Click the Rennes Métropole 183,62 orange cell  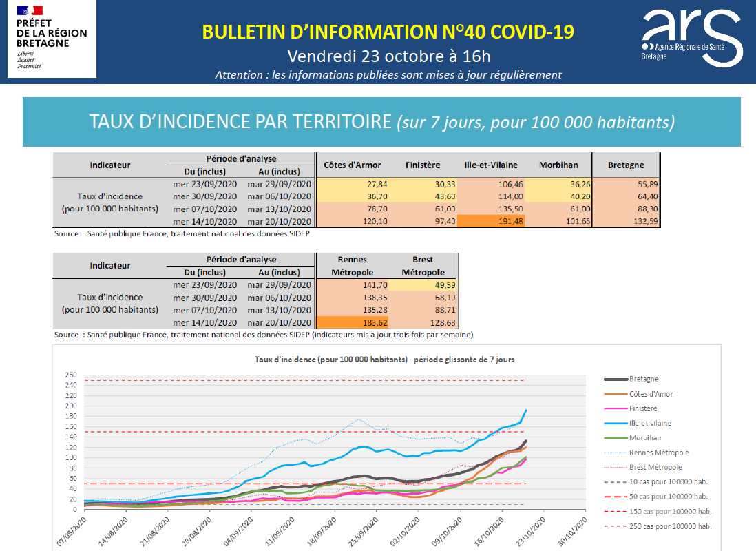[353, 322]
